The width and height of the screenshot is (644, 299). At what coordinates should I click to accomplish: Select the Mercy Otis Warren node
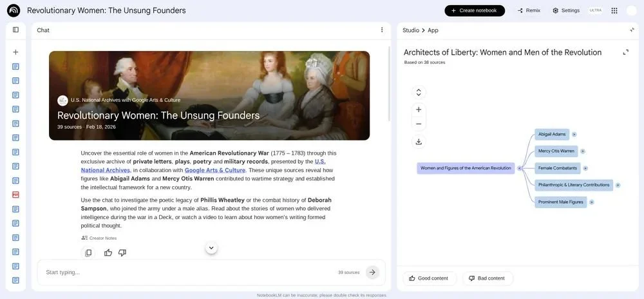point(556,151)
